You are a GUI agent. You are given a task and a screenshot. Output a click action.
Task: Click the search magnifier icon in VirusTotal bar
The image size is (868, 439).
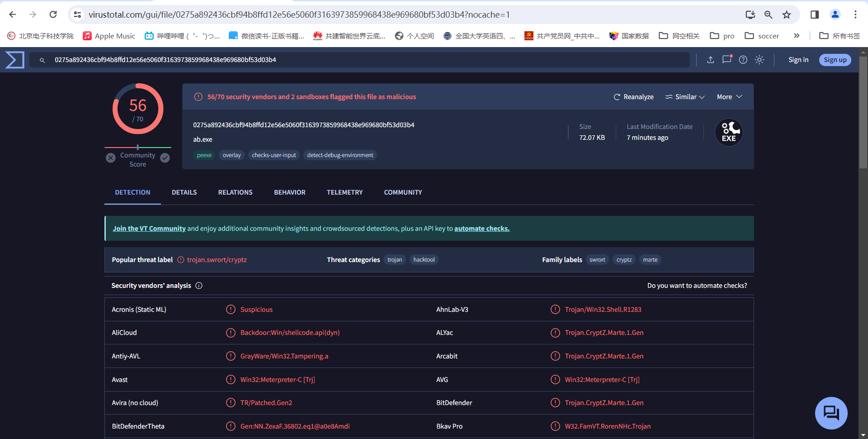tap(42, 60)
